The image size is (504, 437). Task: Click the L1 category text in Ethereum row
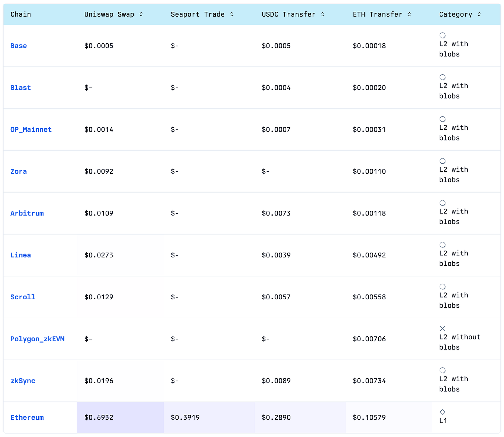pyautogui.click(x=443, y=421)
